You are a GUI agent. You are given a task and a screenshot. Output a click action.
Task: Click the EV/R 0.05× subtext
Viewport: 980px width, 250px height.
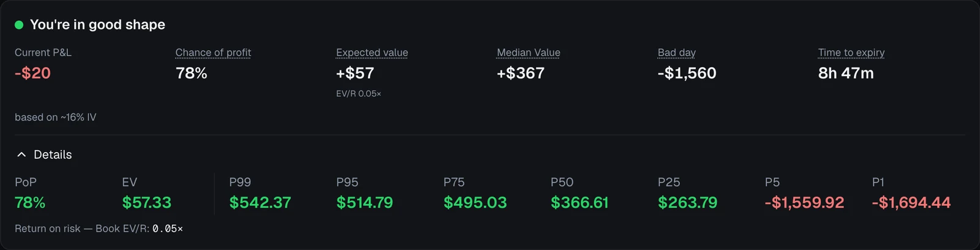pyautogui.click(x=358, y=94)
